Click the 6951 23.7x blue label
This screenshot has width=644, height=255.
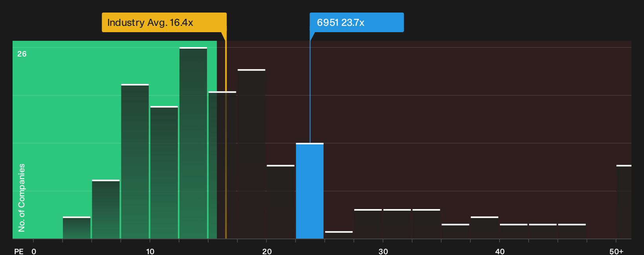(x=357, y=22)
